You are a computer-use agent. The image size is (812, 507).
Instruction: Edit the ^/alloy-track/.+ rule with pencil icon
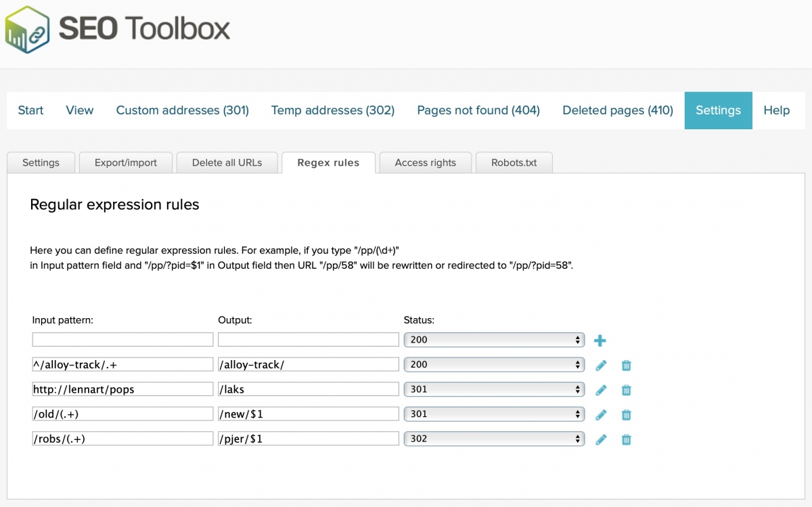601,365
